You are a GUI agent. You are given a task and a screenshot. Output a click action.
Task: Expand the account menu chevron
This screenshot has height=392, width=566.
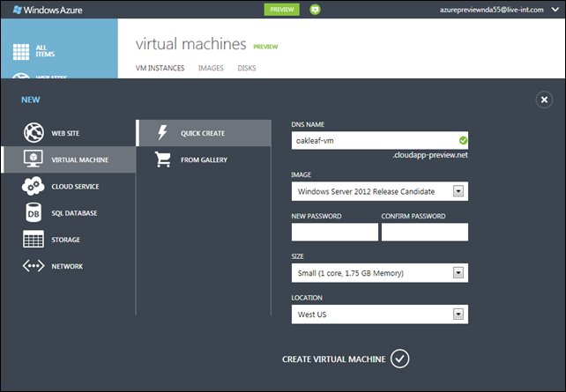(x=555, y=10)
